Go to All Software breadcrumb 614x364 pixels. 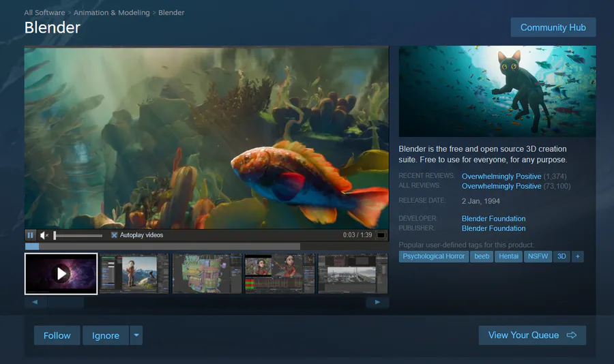(44, 12)
